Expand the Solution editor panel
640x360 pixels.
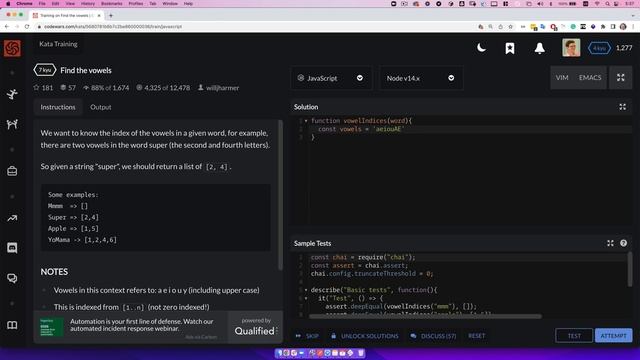point(622,107)
